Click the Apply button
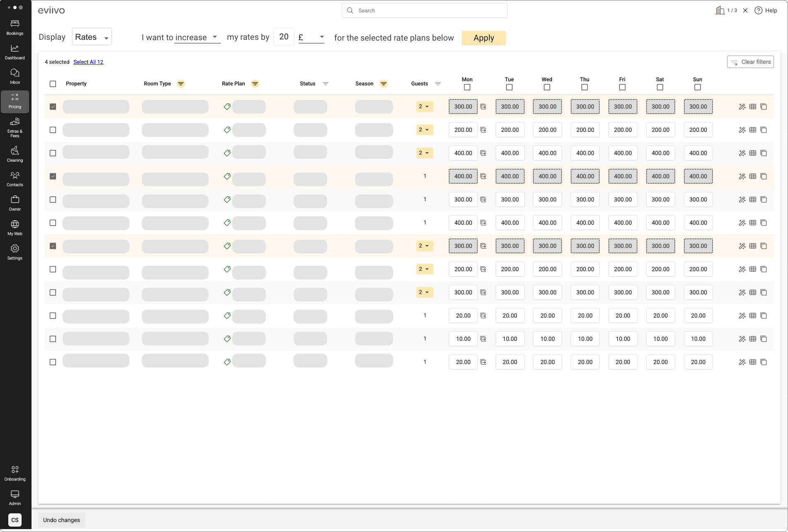This screenshot has width=788, height=532. point(484,38)
